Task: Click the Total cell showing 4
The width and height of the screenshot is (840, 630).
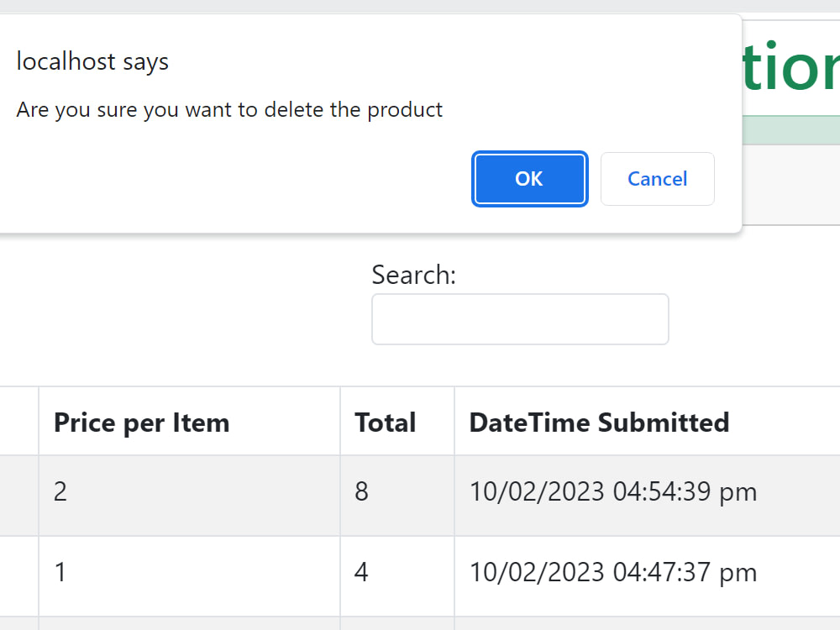Action: pos(361,572)
